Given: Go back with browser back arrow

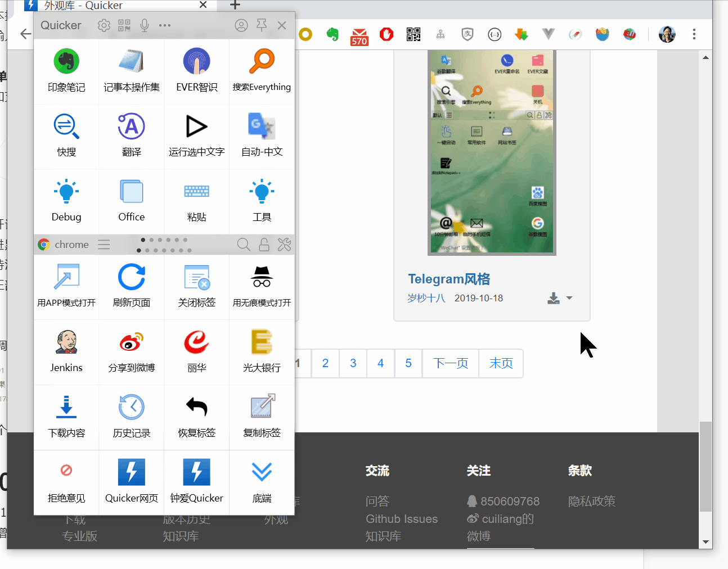Looking at the screenshot, I should [25, 34].
